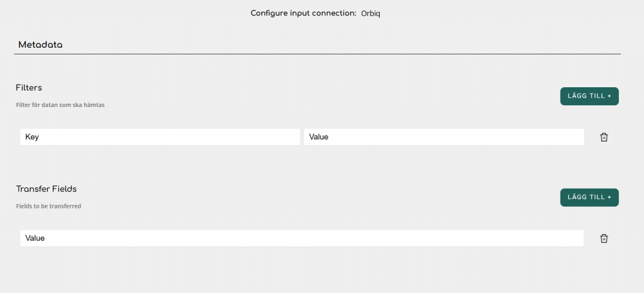The height and width of the screenshot is (293, 644).
Task: Add a transfer field using LÄGG TILL button
Action: point(590,198)
